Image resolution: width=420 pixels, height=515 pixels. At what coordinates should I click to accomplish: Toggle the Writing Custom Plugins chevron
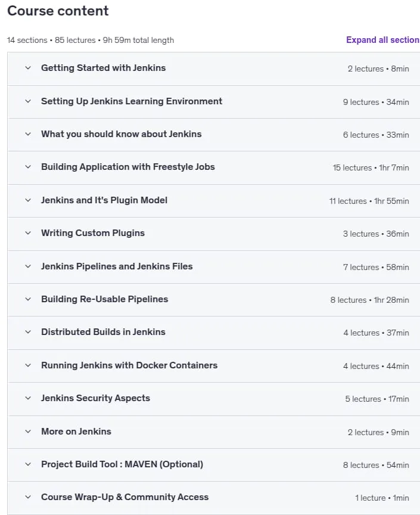coord(28,233)
